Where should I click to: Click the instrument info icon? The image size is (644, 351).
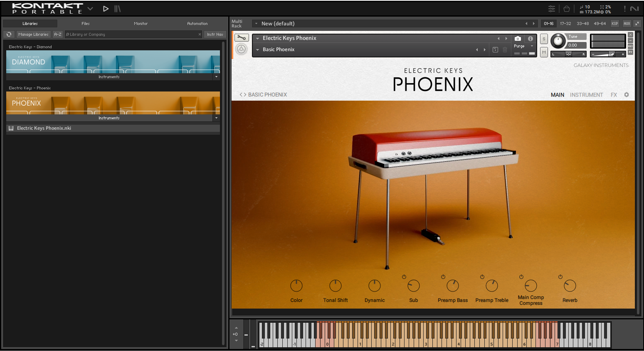(x=530, y=38)
